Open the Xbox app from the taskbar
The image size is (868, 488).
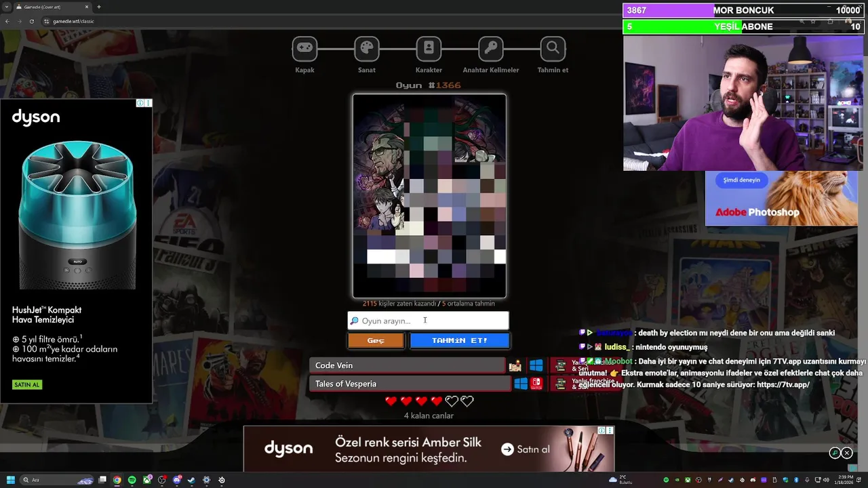[146, 480]
